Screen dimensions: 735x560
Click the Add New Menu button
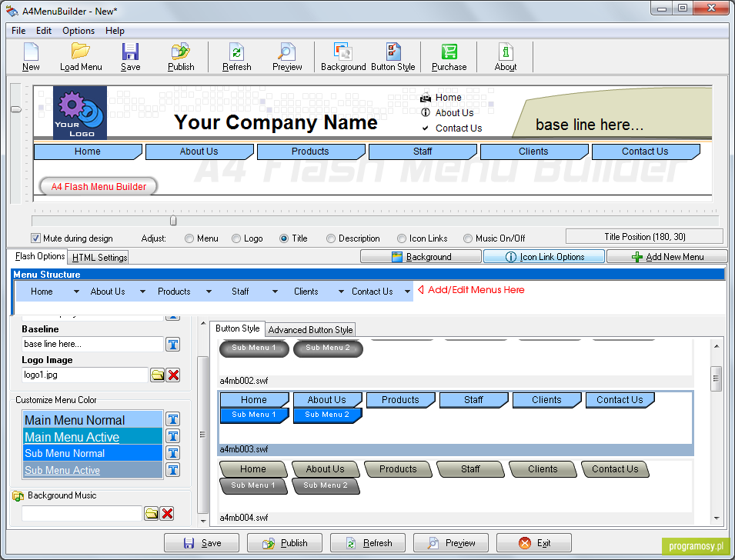click(x=667, y=257)
